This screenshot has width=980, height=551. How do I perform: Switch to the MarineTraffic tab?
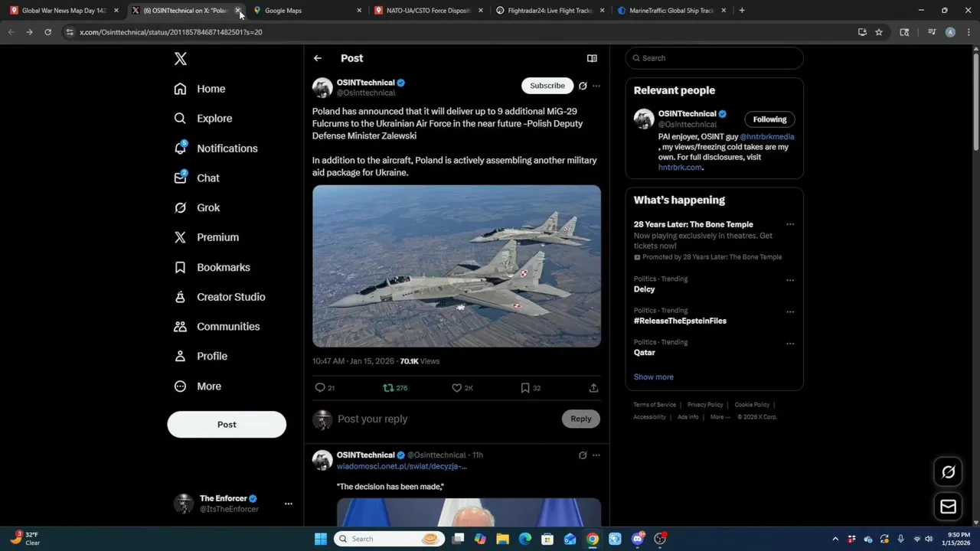click(x=671, y=11)
